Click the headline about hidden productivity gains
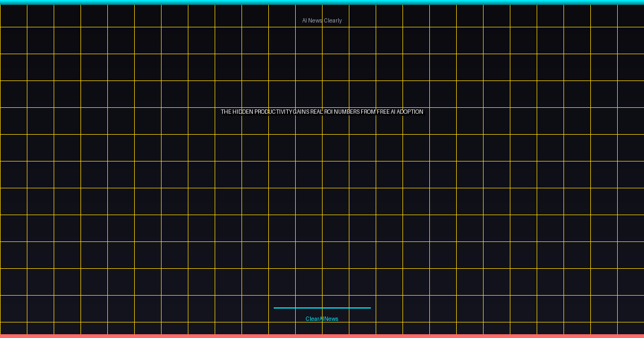Viewport: 644px width, 338px height. click(322, 112)
